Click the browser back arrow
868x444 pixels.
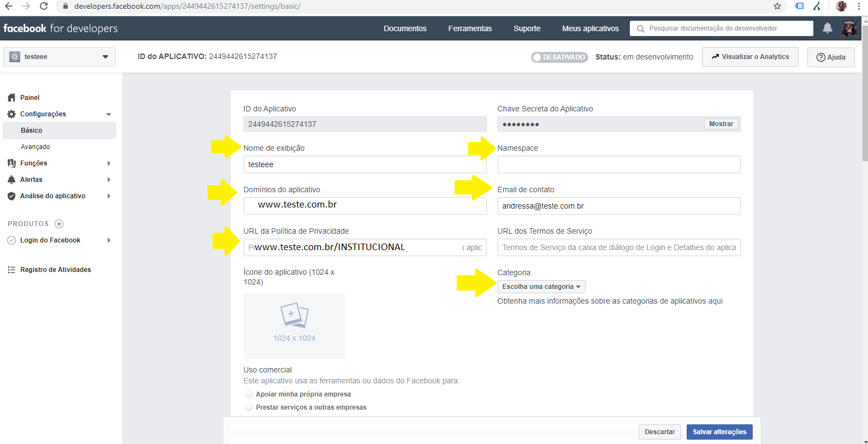tap(9, 6)
